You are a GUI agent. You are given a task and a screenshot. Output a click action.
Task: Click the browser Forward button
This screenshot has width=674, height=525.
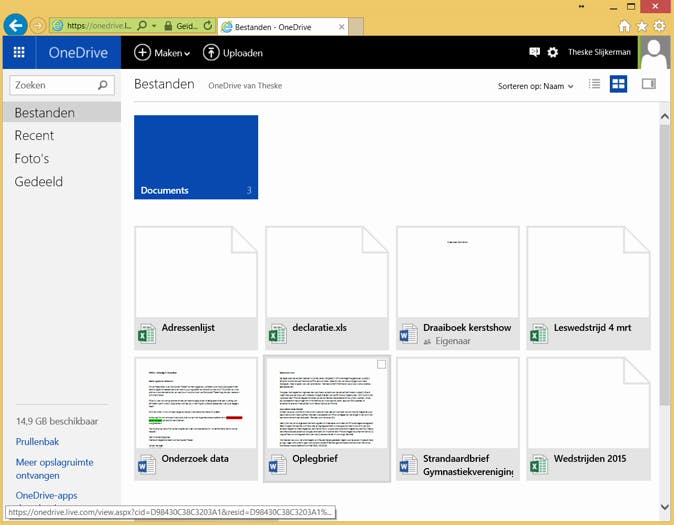coord(37,26)
